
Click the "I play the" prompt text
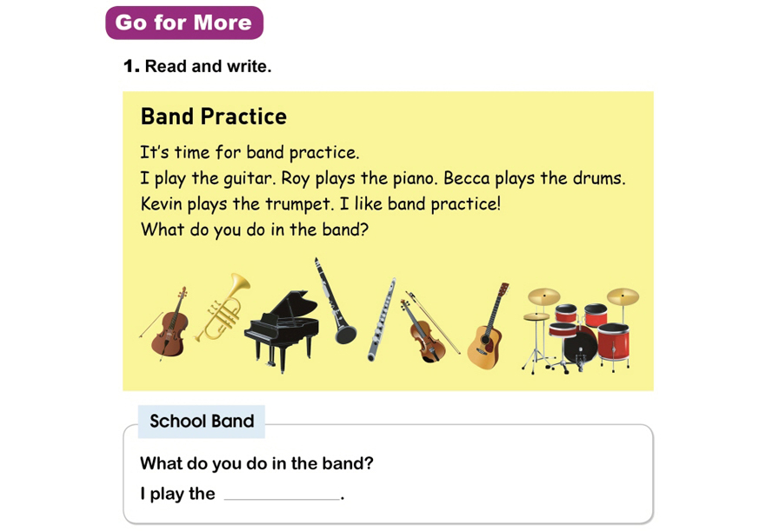[177, 494]
